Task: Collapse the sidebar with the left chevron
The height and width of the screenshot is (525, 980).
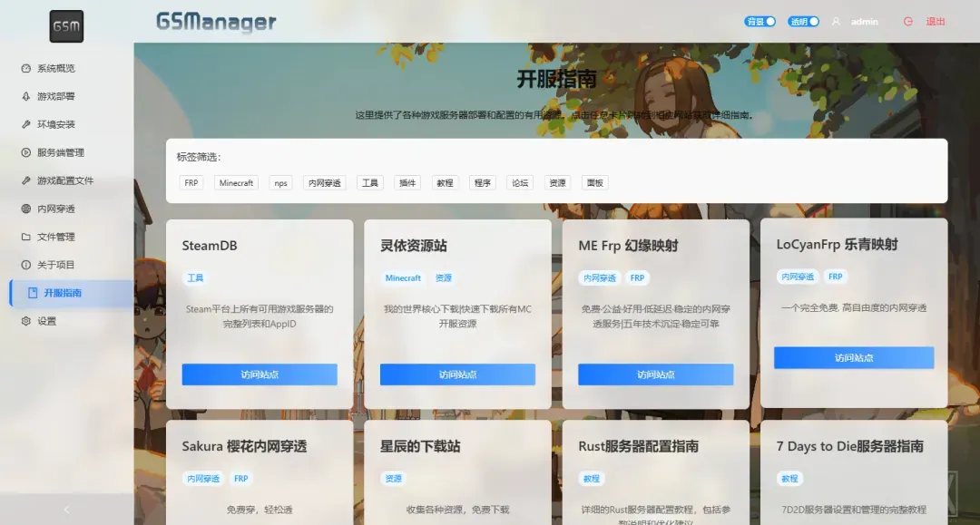Action: [65, 510]
